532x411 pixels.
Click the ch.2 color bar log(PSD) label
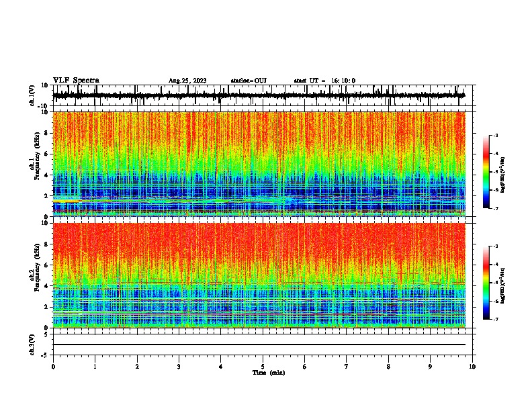click(503, 285)
